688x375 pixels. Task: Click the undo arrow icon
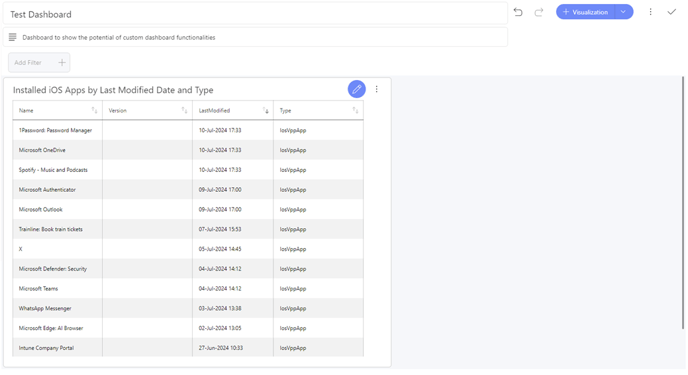coord(518,12)
